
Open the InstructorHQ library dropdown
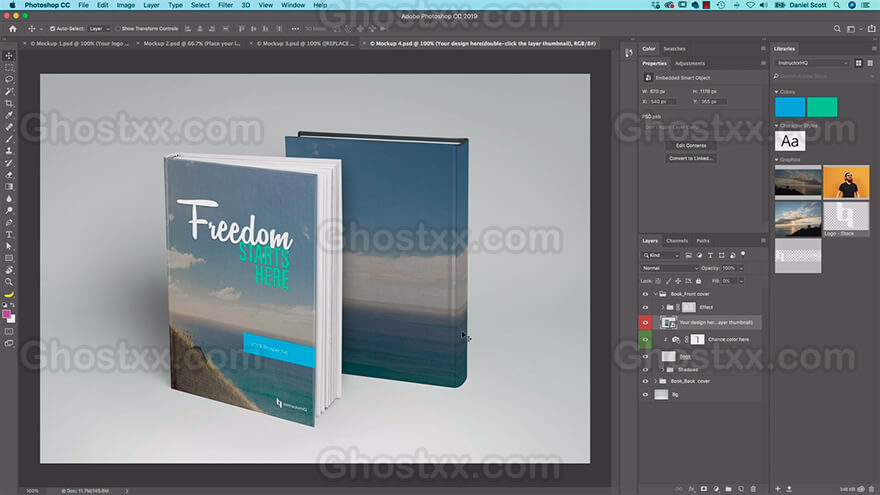[x=812, y=63]
